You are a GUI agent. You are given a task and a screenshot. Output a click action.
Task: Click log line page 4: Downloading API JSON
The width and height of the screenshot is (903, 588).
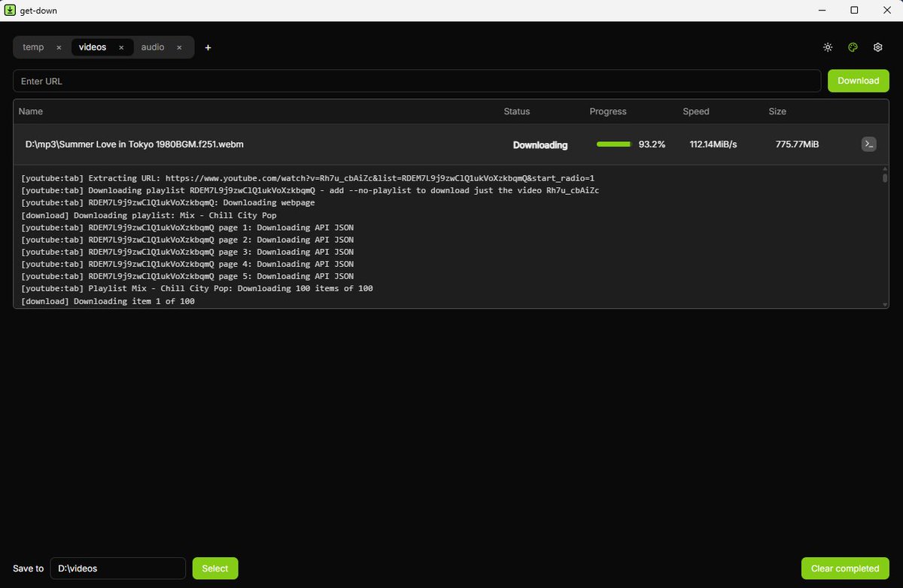click(187, 264)
